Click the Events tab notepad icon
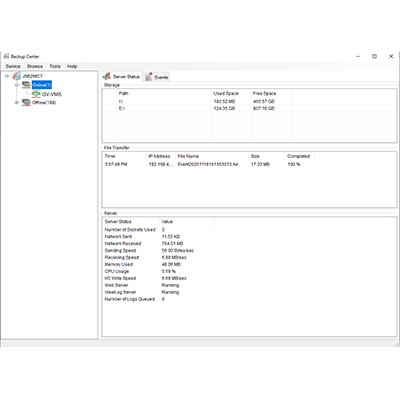 [x=149, y=77]
